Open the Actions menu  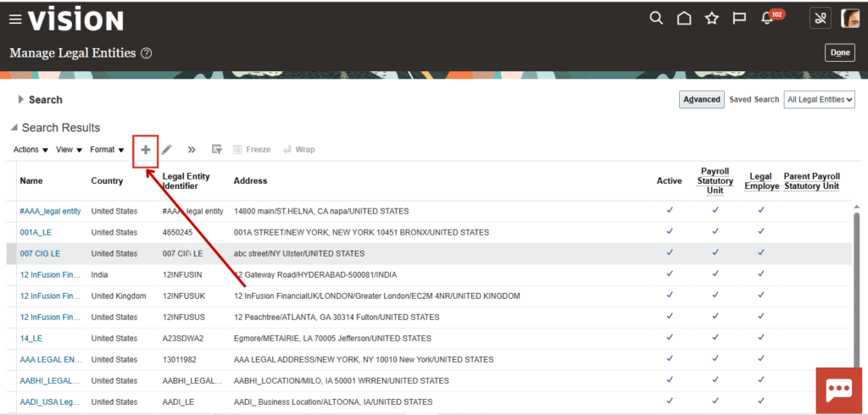[x=31, y=150]
